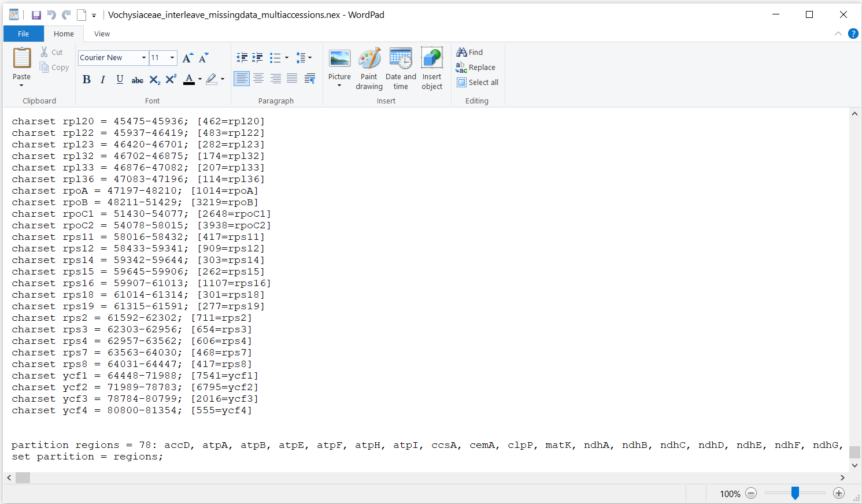Open the Line spacing dropdown
This screenshot has height=504, width=862.
click(x=304, y=58)
